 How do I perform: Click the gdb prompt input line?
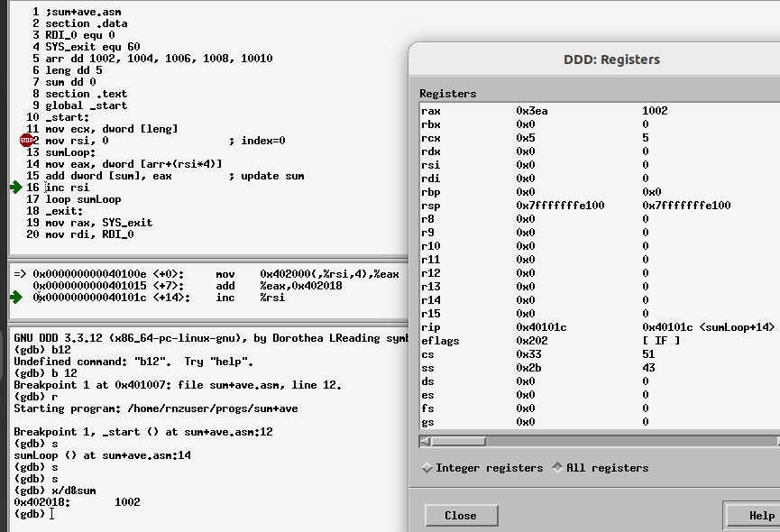click(209, 514)
